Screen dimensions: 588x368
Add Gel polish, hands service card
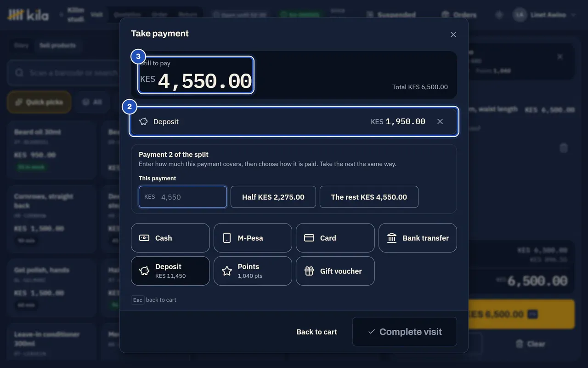point(52,288)
